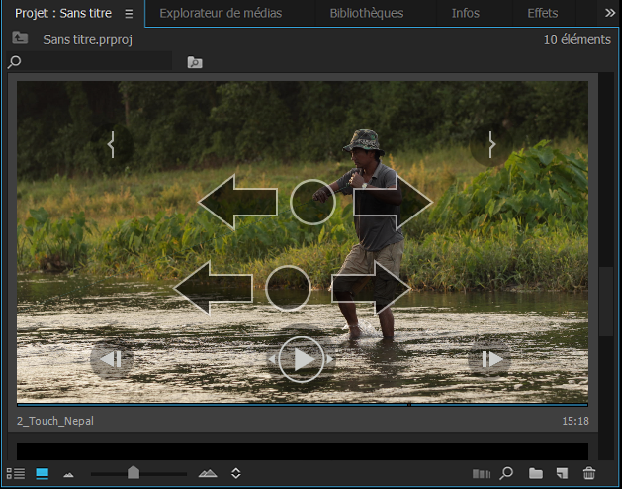Click the large mountains zoom-in icon
This screenshot has height=489, width=622.
[208, 473]
